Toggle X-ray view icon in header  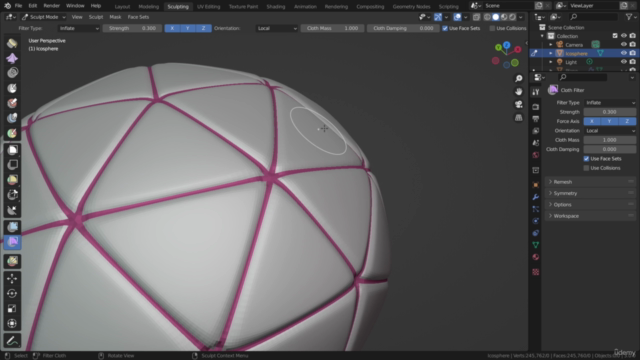point(476,17)
